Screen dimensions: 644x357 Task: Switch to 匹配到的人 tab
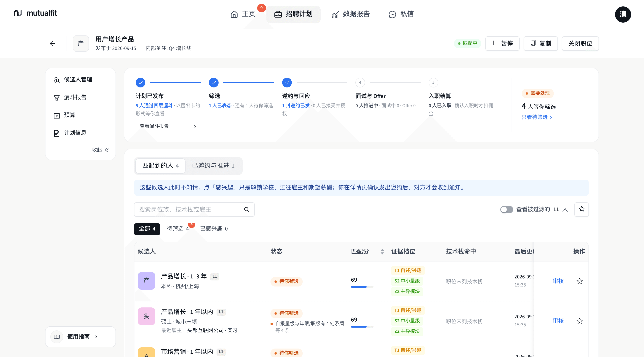[160, 166]
